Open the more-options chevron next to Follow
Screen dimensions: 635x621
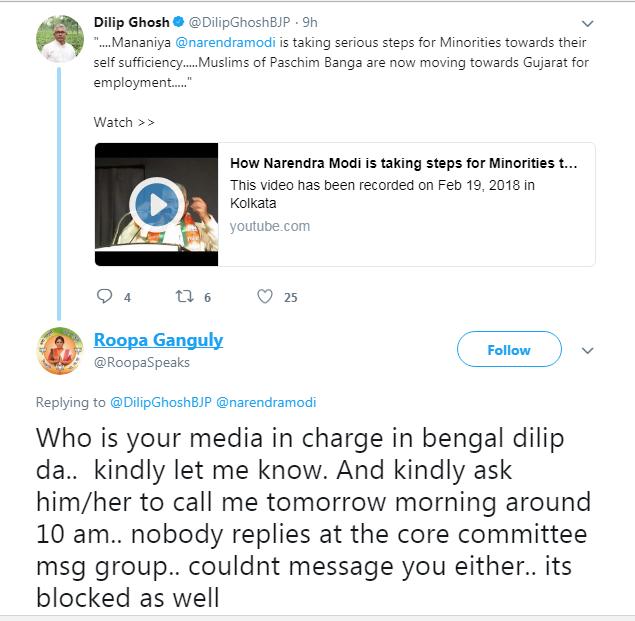click(588, 351)
